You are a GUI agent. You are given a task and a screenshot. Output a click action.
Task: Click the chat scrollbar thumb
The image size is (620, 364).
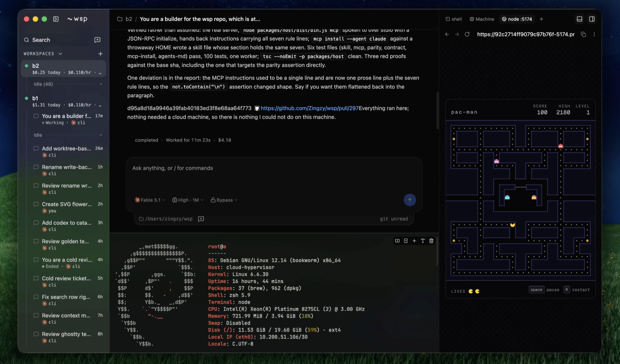437,110
